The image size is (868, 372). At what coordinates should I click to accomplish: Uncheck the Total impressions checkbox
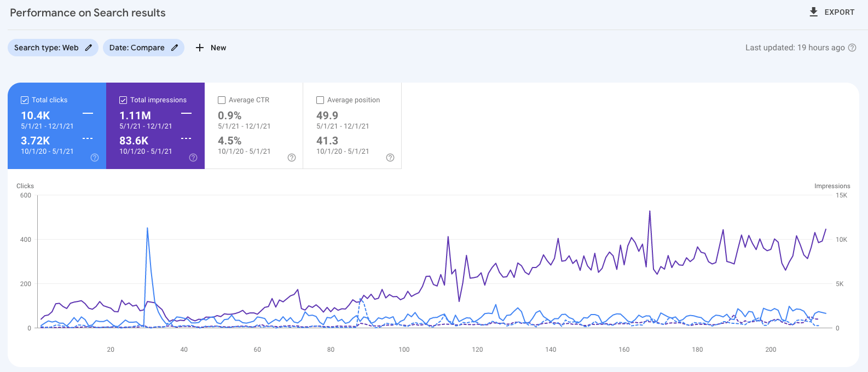click(123, 100)
